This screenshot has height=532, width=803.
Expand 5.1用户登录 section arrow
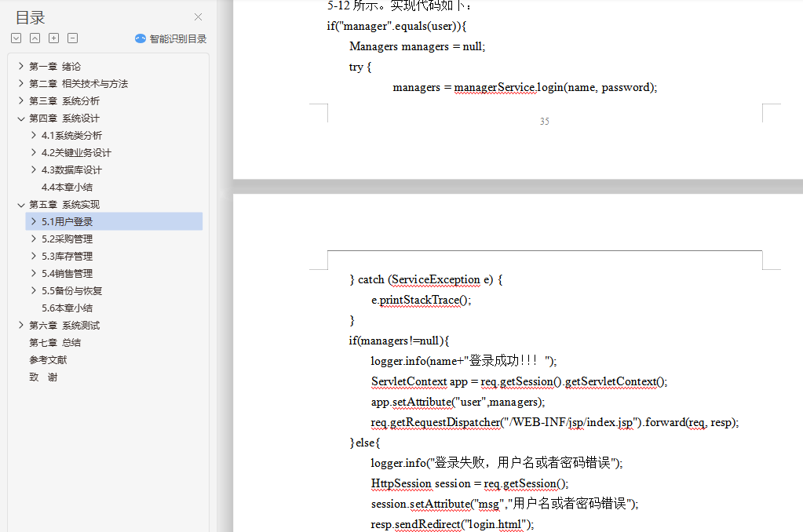[x=33, y=222]
